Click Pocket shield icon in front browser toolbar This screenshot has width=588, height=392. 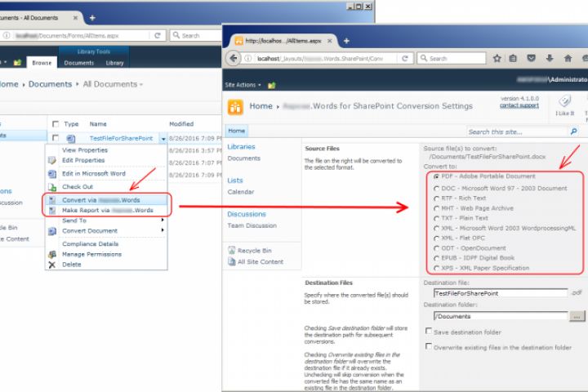click(x=531, y=58)
